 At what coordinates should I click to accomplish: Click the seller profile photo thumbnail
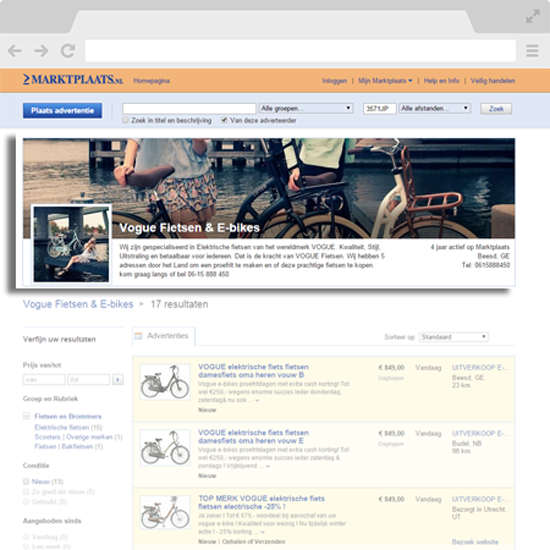pyautogui.click(x=71, y=244)
